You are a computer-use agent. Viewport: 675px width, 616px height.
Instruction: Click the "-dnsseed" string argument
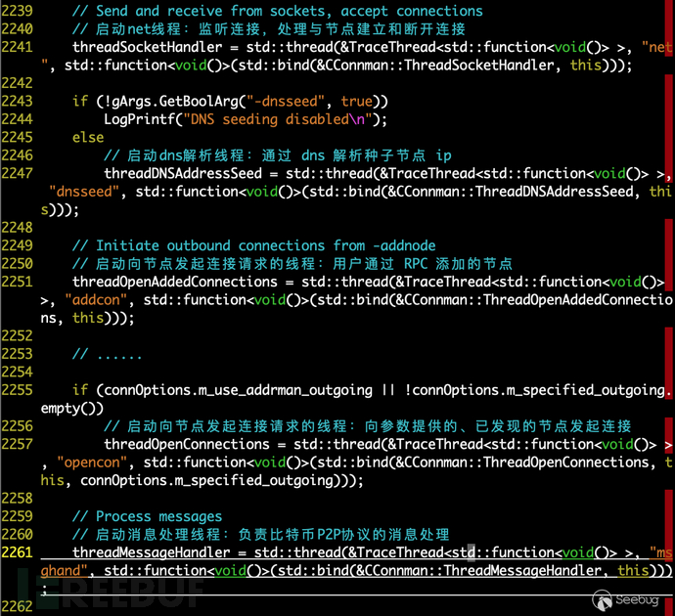[x=286, y=101]
